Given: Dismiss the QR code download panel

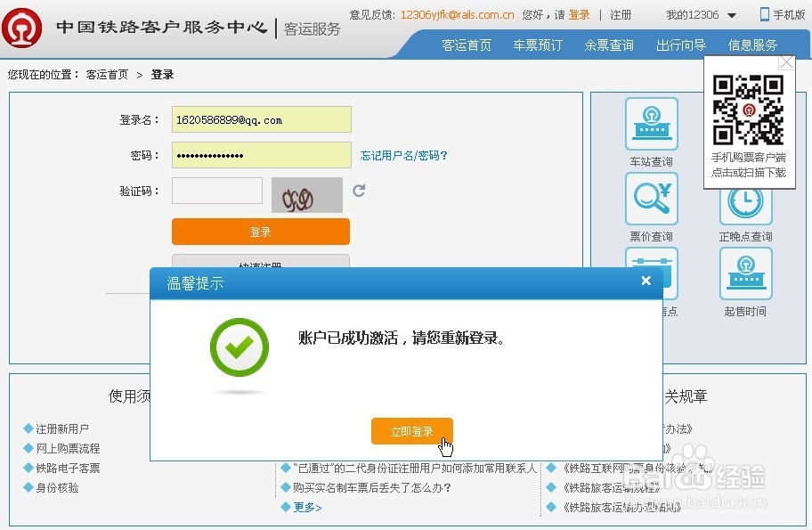Looking at the screenshot, I should 786,61.
